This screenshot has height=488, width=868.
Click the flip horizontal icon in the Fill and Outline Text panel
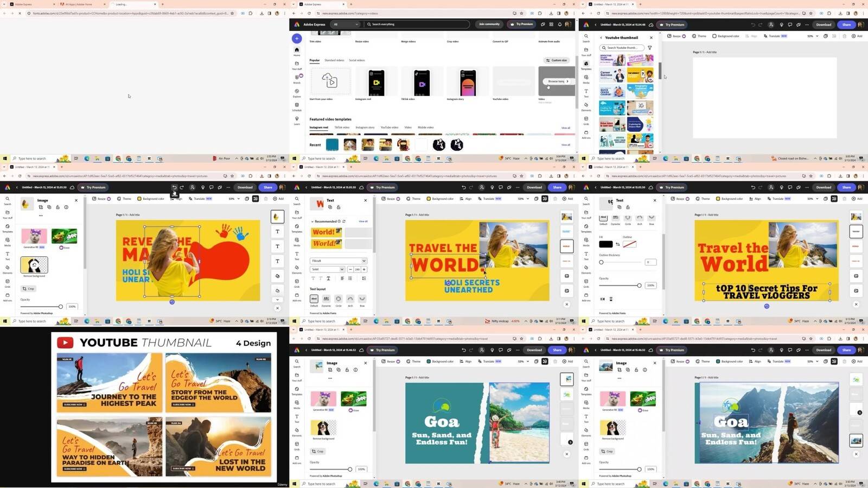[x=602, y=299]
